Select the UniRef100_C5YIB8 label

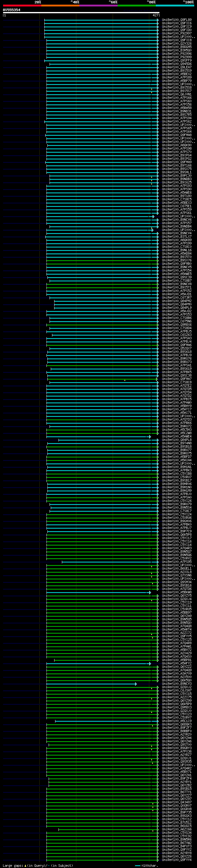pos(176,474)
